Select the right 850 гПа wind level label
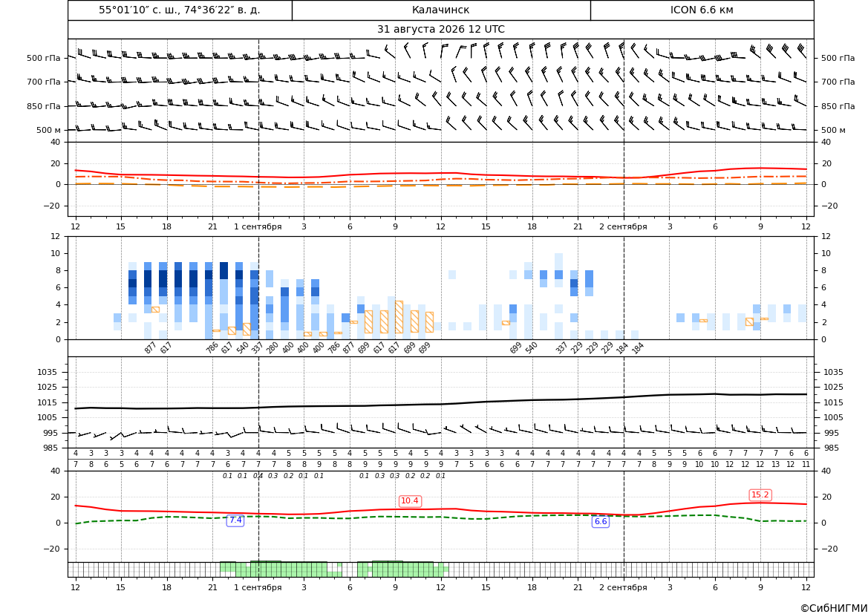This screenshot has width=868, height=614. point(838,106)
